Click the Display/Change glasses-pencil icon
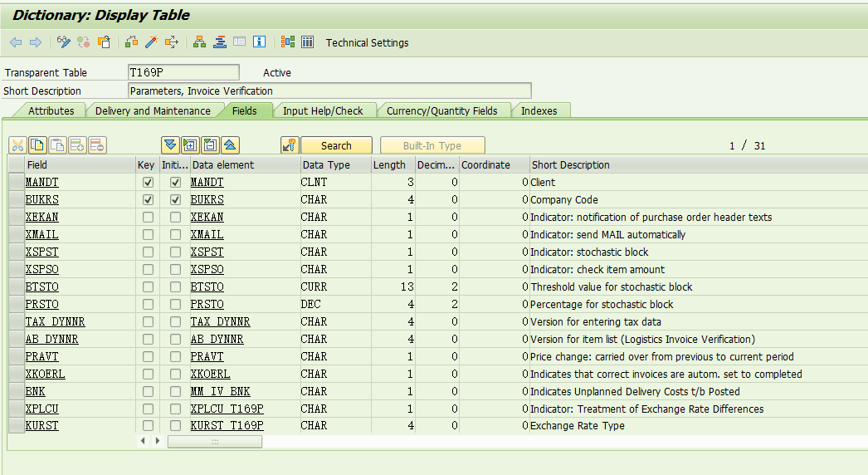 point(64,42)
